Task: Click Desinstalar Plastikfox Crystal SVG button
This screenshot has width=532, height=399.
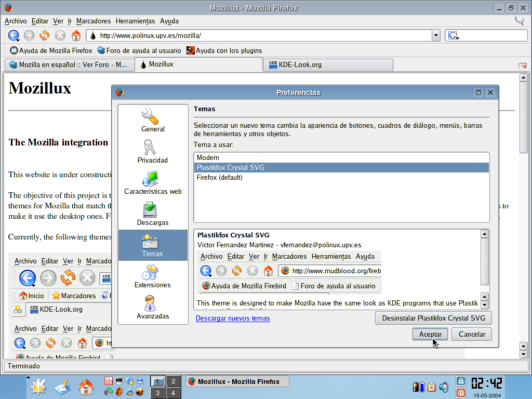Action: click(x=433, y=318)
